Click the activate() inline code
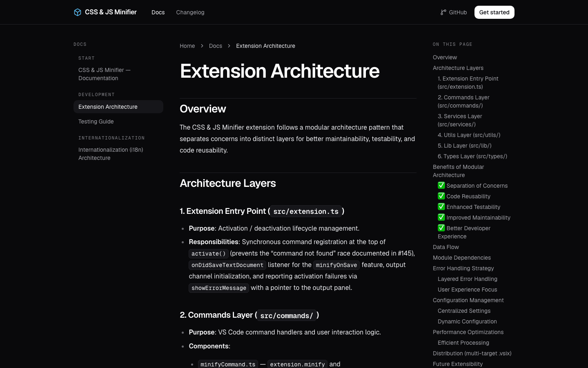Image resolution: width=588 pixels, height=368 pixels. [209, 254]
